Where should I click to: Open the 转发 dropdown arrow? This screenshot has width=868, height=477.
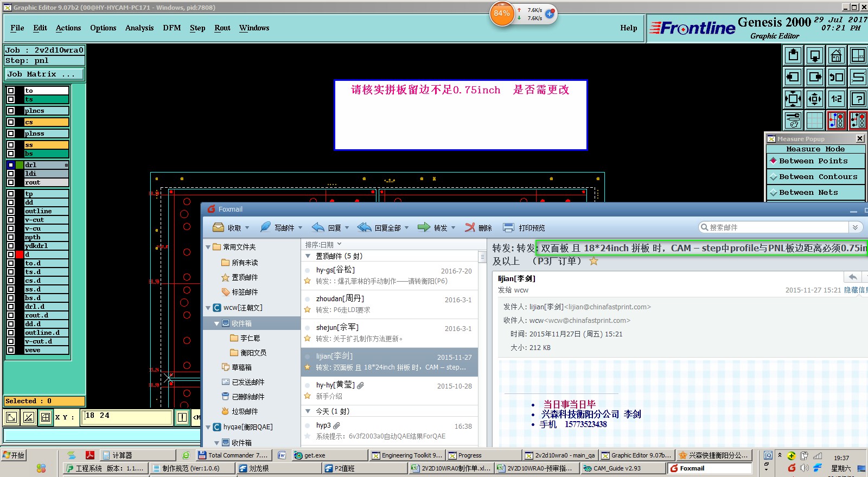[x=454, y=228]
